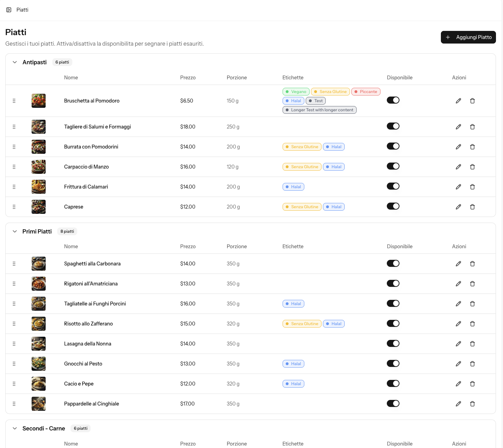Open the Burrata con Pomodorini thumbnail image
Screen dimensions: 503x448
coord(38,147)
